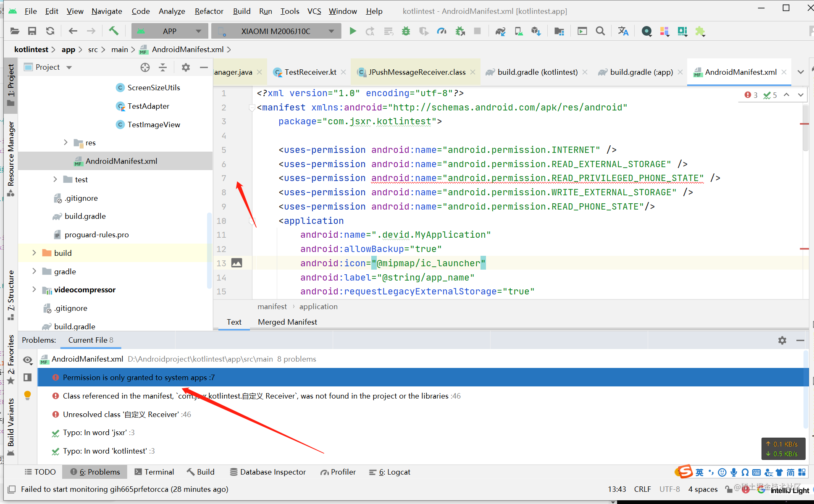The height and width of the screenshot is (504, 814).
Task: Run app with the green play button
Action: pyautogui.click(x=353, y=31)
